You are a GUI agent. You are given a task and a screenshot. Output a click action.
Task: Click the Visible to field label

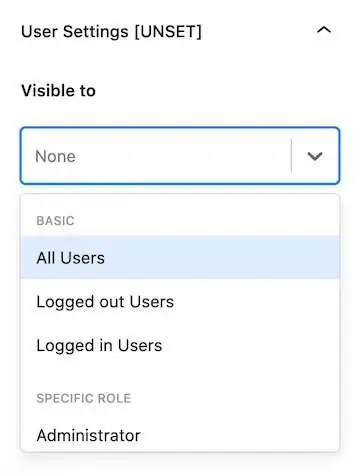(x=58, y=91)
